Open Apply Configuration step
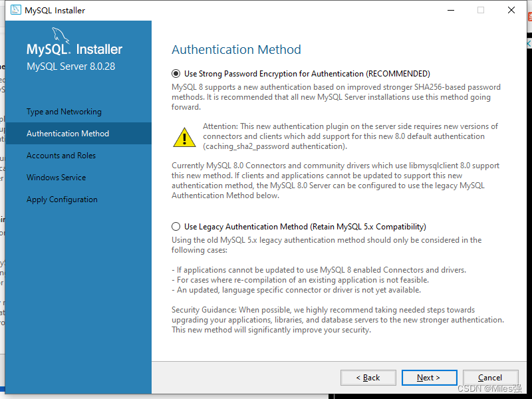This screenshot has width=532, height=399. (x=62, y=199)
